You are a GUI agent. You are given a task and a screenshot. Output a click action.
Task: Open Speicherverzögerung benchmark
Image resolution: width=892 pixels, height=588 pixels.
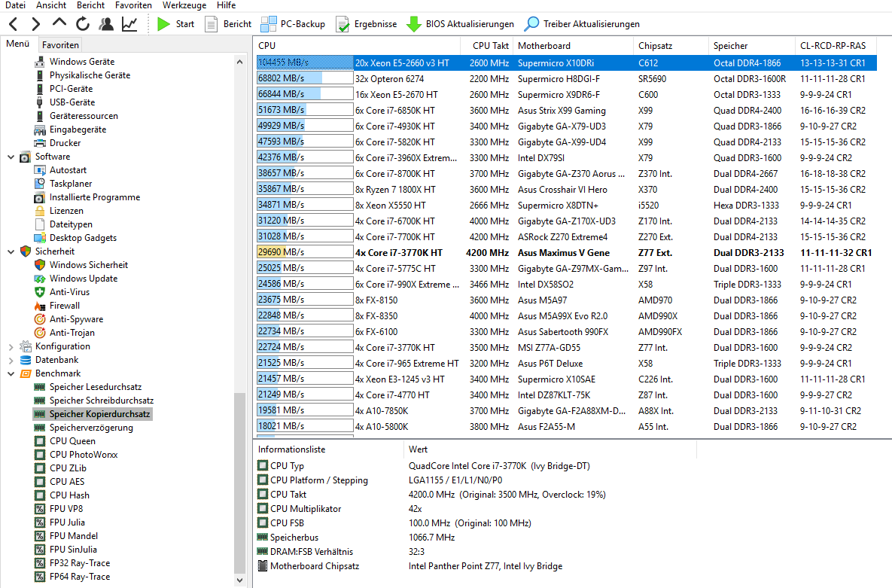[x=91, y=428]
